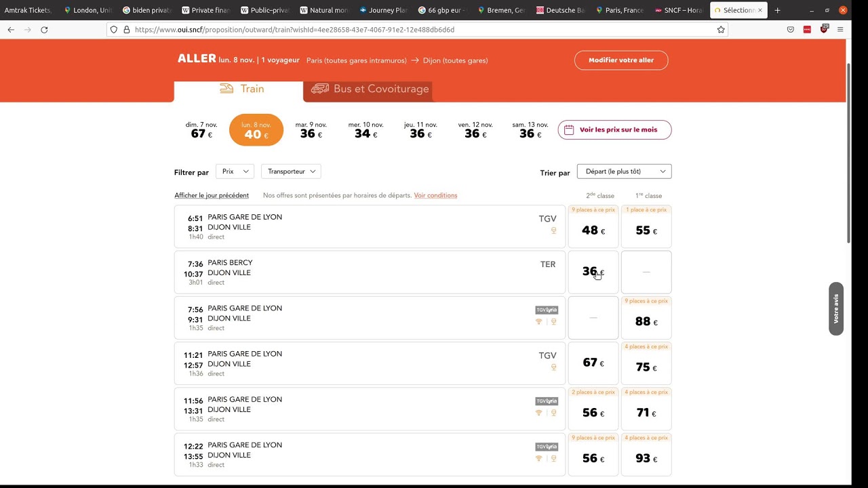Choose the 36 € TER fare at 7:36
This screenshot has height=488, width=868.
tap(593, 272)
